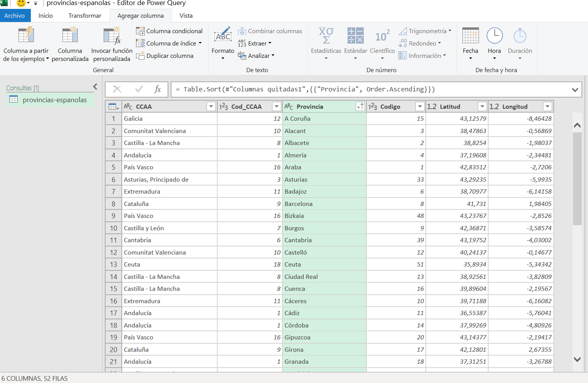Click the latitude value '41,731'
This screenshot has height=383, width=588.
457,204
